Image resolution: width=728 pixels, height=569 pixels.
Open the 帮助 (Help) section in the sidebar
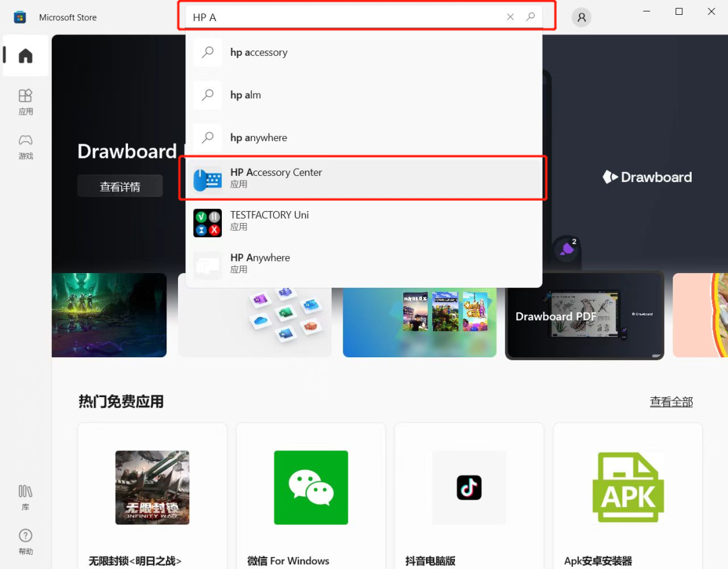(x=25, y=541)
